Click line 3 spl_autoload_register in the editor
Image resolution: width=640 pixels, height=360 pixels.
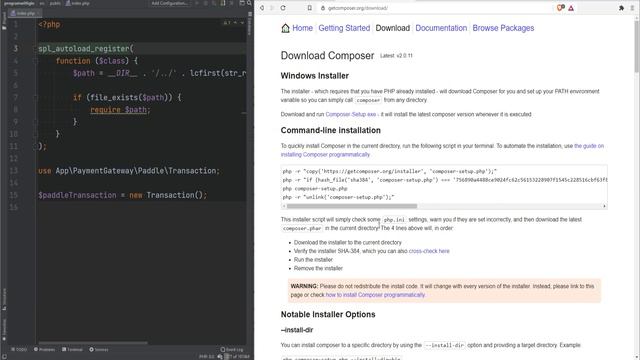[84, 49]
